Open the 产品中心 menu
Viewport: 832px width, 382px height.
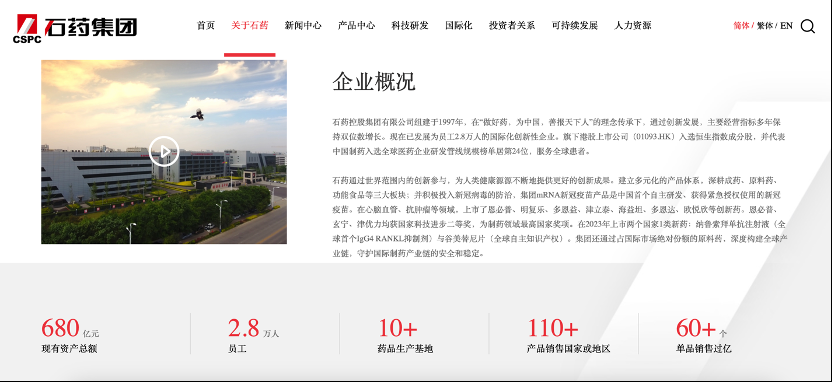tap(356, 25)
